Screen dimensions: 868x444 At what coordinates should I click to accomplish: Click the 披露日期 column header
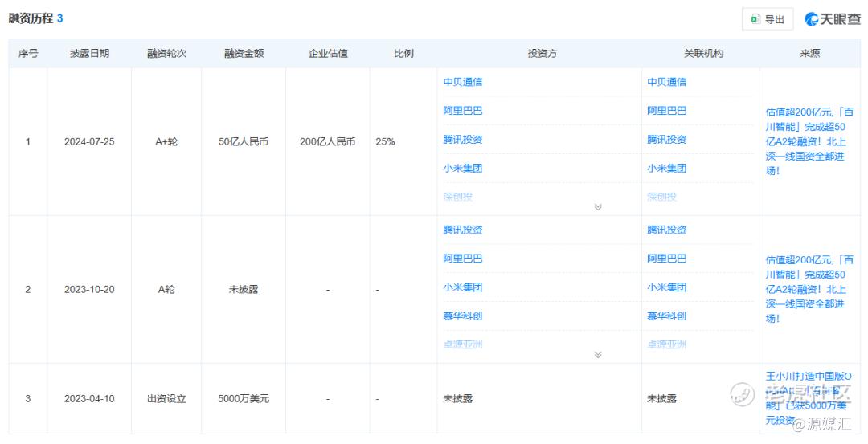coord(90,54)
